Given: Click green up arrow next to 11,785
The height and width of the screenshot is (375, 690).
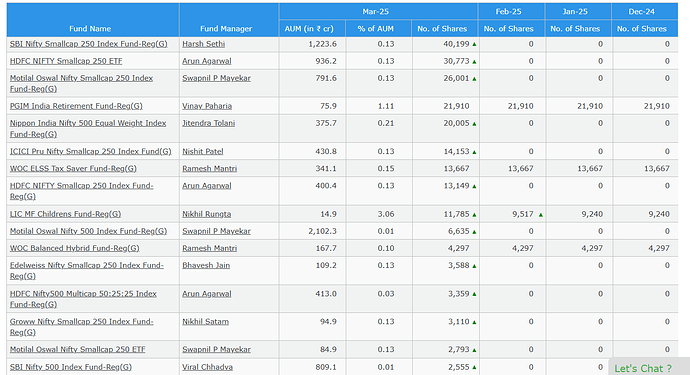Looking at the screenshot, I should [x=474, y=215].
